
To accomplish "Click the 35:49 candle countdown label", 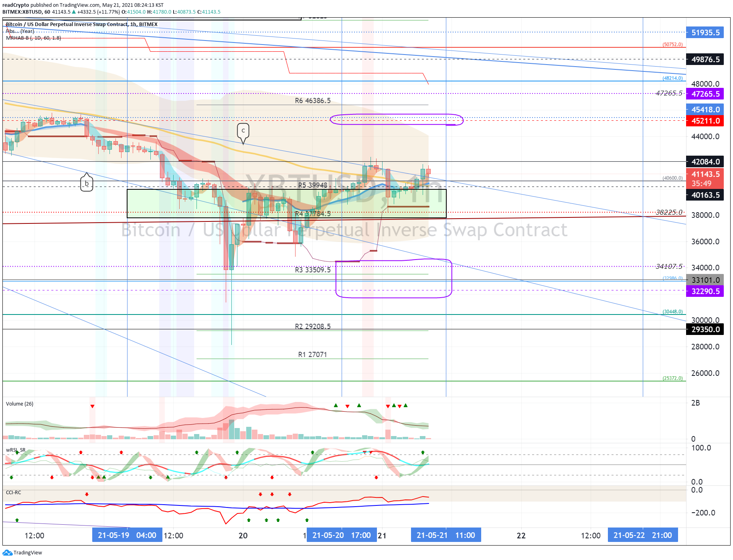I will tap(701, 184).
